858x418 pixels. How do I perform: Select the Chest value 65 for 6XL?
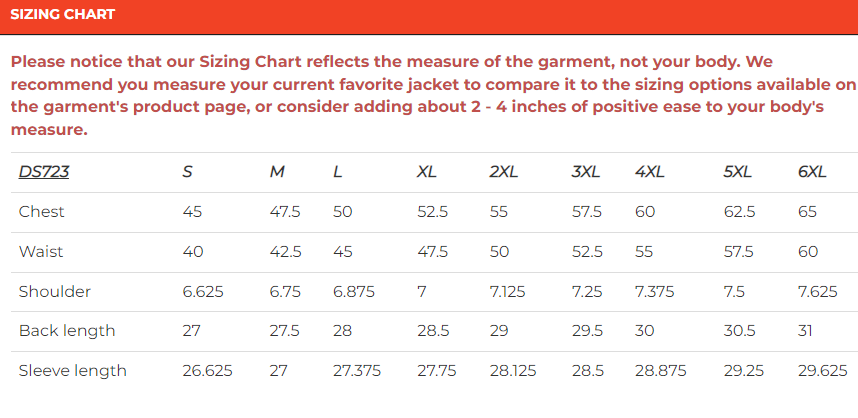808,211
